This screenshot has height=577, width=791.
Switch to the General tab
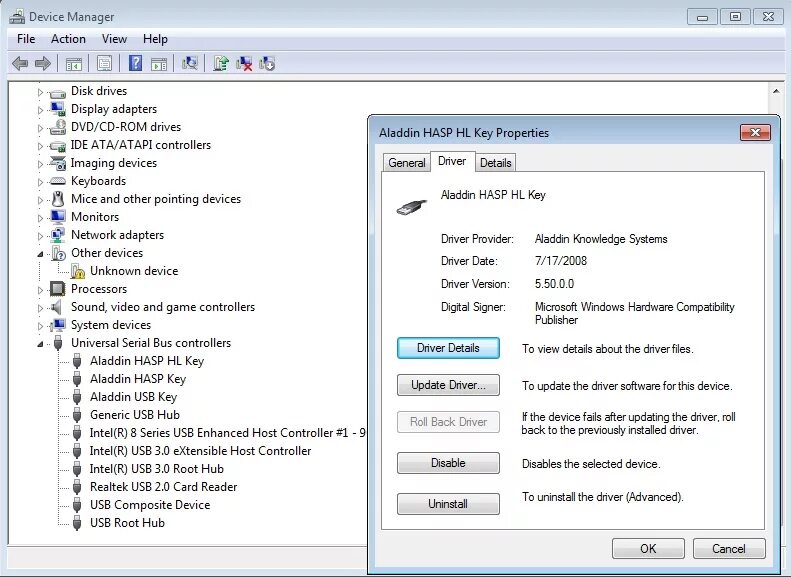(x=407, y=163)
